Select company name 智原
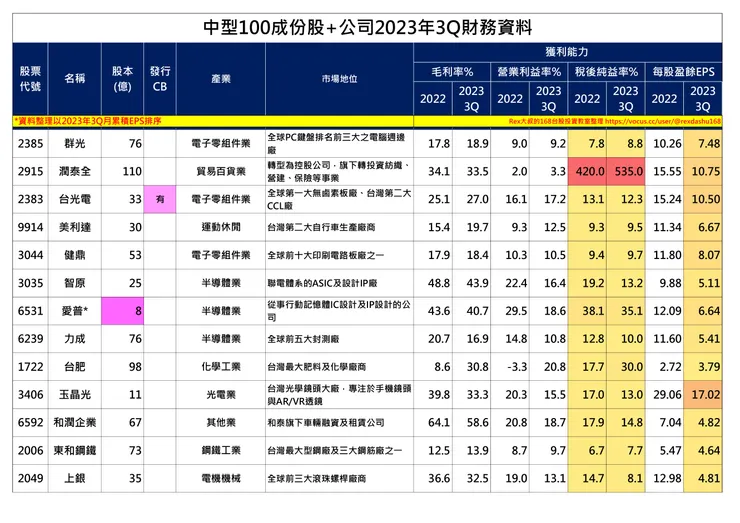This screenshot has width=740, height=523. click(x=75, y=283)
